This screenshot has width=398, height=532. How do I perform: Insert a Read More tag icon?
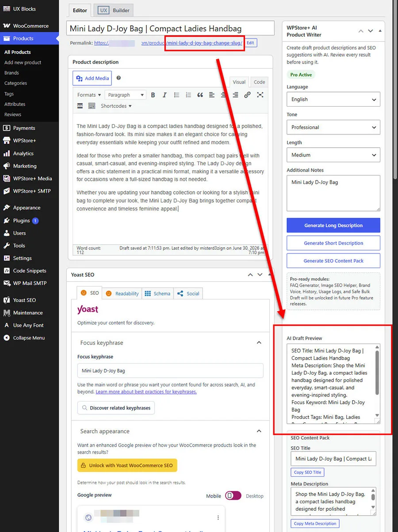(80, 106)
